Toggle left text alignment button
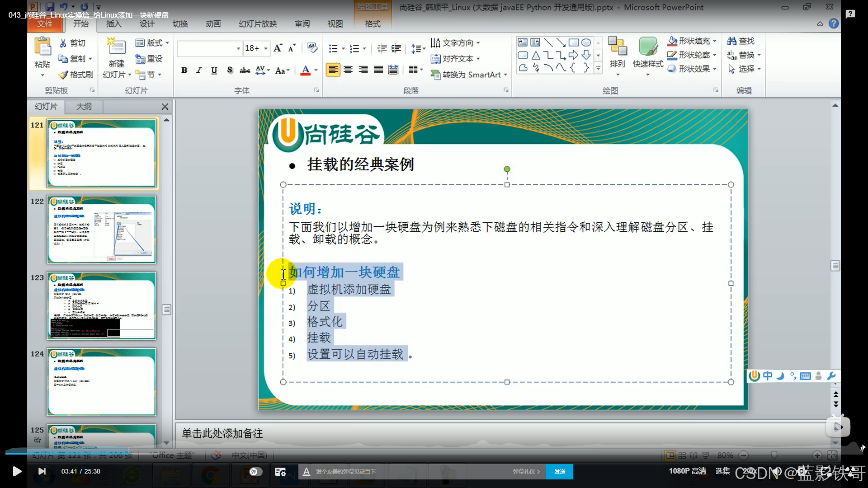The height and width of the screenshot is (488, 868). [x=333, y=70]
